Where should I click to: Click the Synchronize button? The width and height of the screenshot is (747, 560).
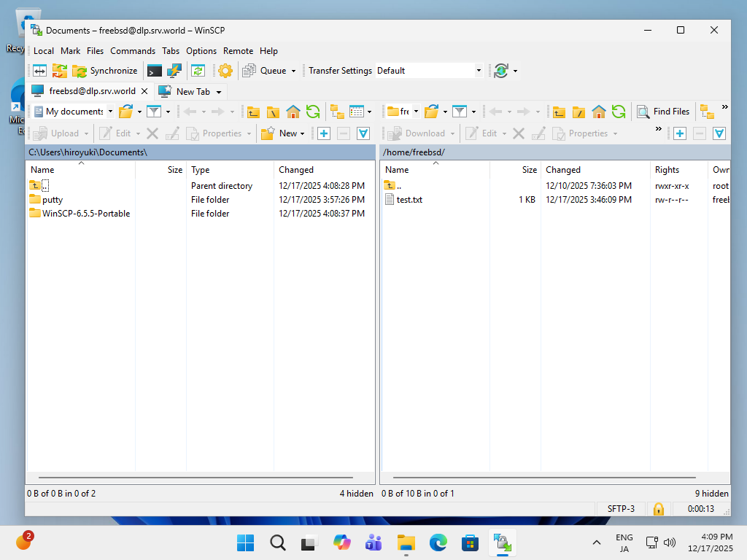click(105, 71)
